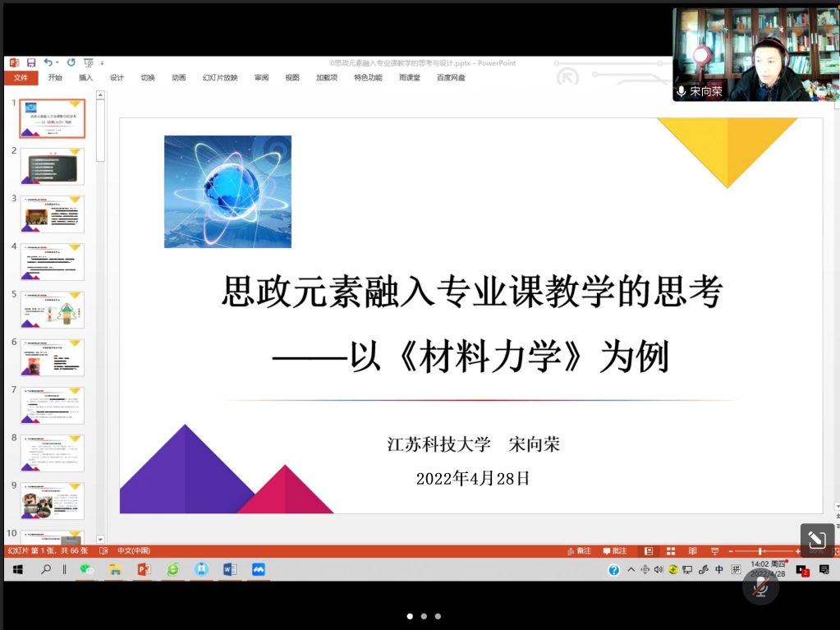Click the Repeat/Redo icon next to Undo

(x=71, y=62)
